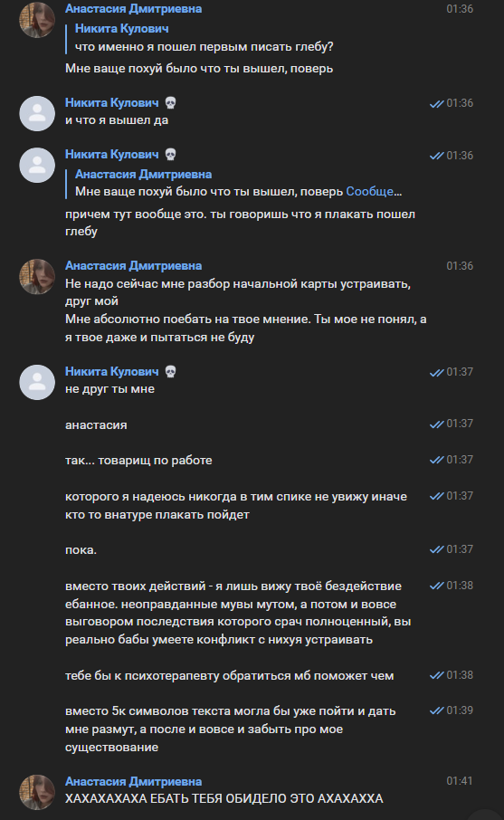This screenshot has width=504, height=820.
Task: Click the read checkmarks on the "вместо твоих действий" message
Action: coord(436,586)
